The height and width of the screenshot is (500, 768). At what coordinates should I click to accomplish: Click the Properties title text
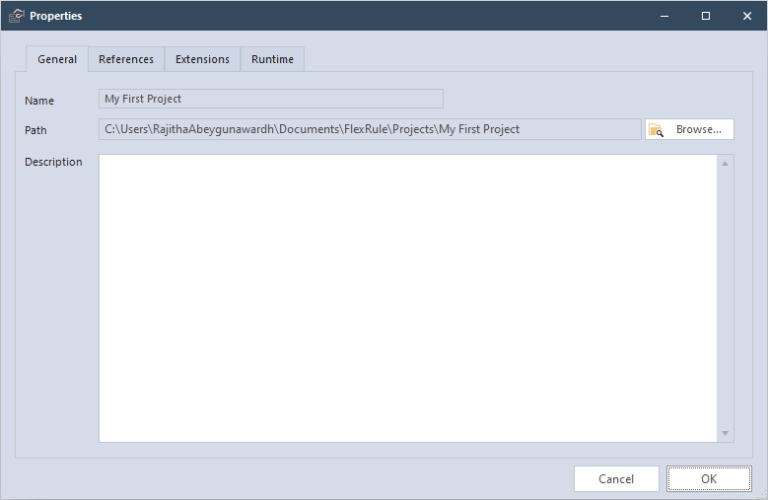point(56,16)
